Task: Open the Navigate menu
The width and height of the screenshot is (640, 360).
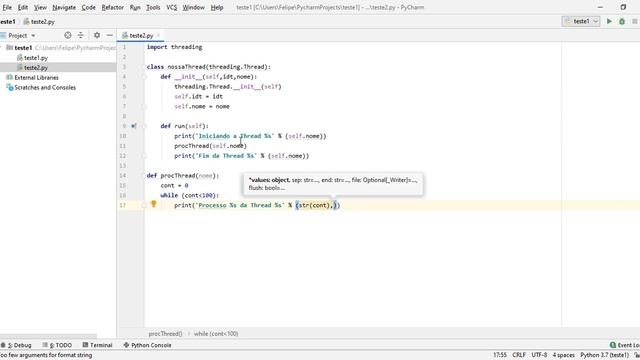Action: (x=64, y=7)
